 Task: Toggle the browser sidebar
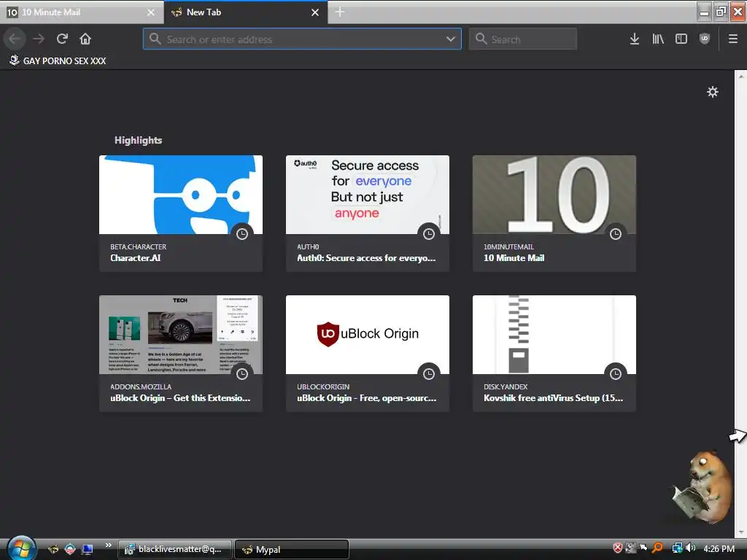(681, 39)
